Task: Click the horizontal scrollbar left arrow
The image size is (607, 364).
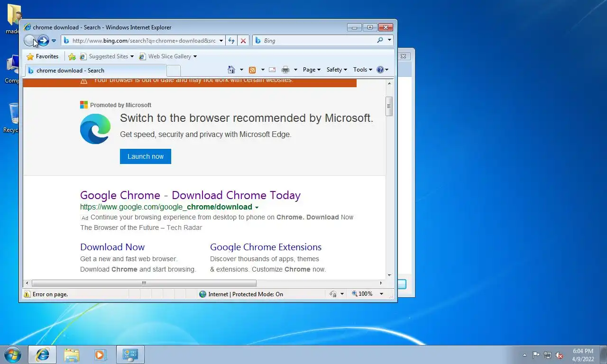Action: (x=27, y=283)
